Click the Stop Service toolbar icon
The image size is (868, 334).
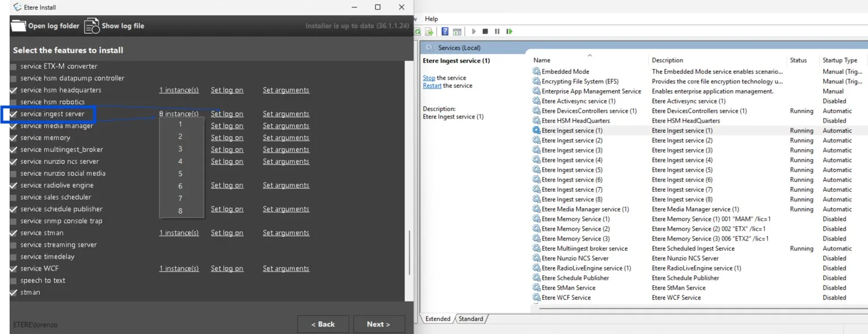486,32
